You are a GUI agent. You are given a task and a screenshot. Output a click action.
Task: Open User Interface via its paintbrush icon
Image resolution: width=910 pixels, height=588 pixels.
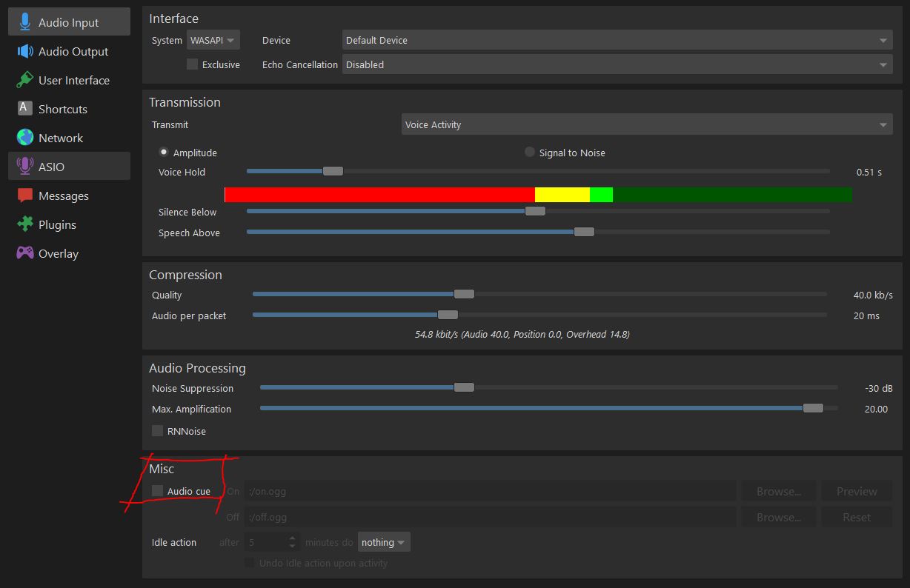[25, 80]
